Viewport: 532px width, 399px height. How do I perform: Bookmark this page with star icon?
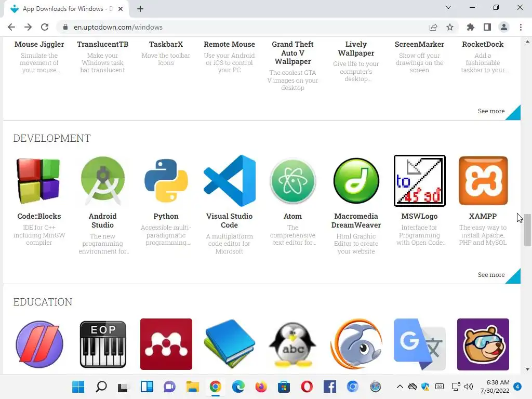pos(450,27)
